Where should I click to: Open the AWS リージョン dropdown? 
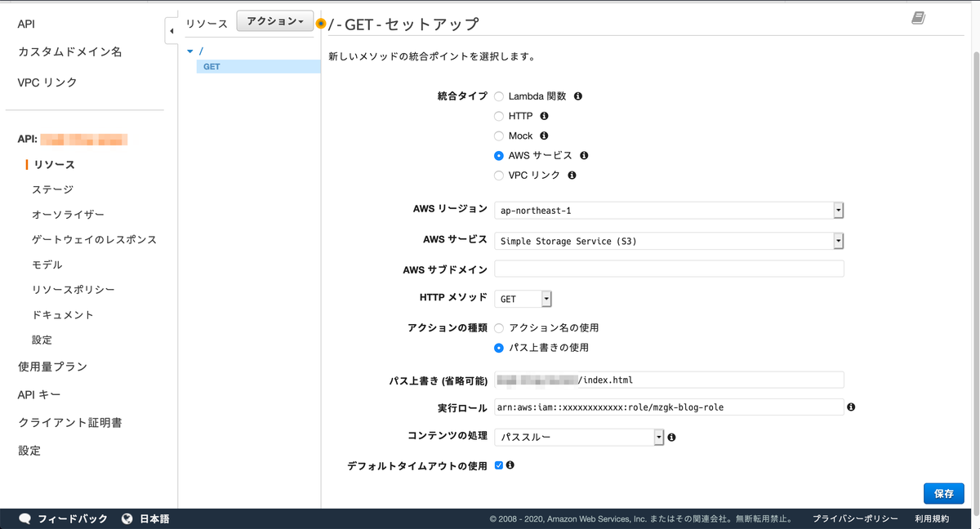[669, 211]
